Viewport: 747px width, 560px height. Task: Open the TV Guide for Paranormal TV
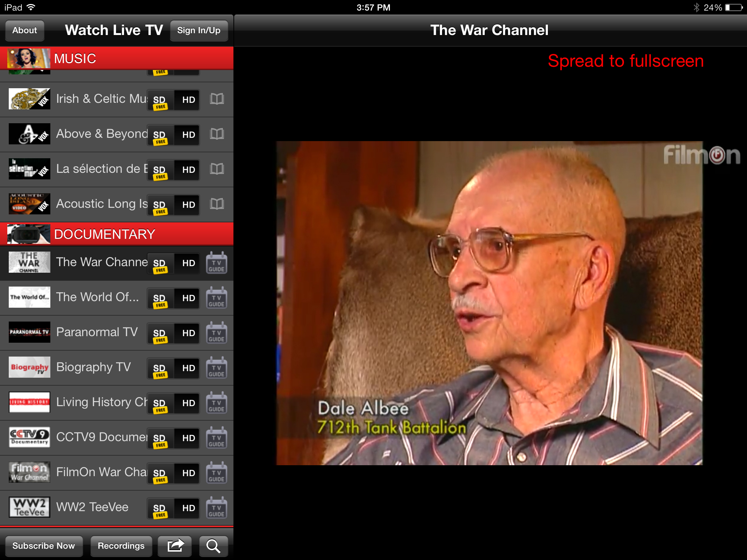216,332
